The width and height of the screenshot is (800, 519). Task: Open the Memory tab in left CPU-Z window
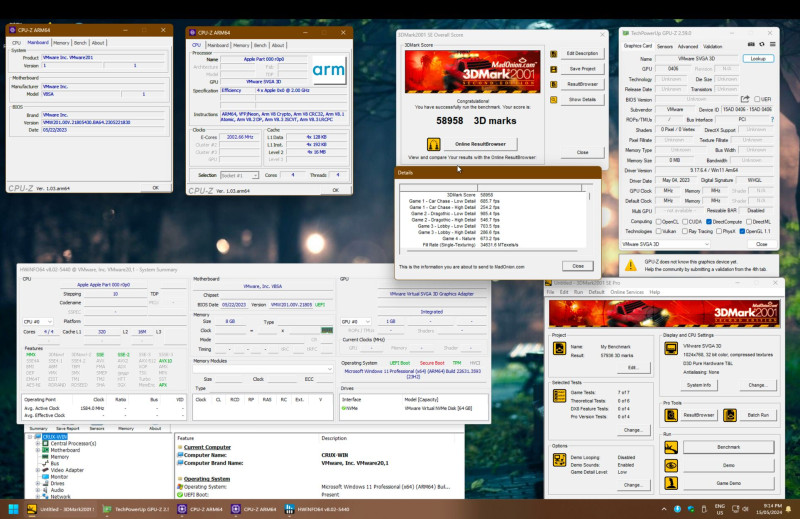61,43
